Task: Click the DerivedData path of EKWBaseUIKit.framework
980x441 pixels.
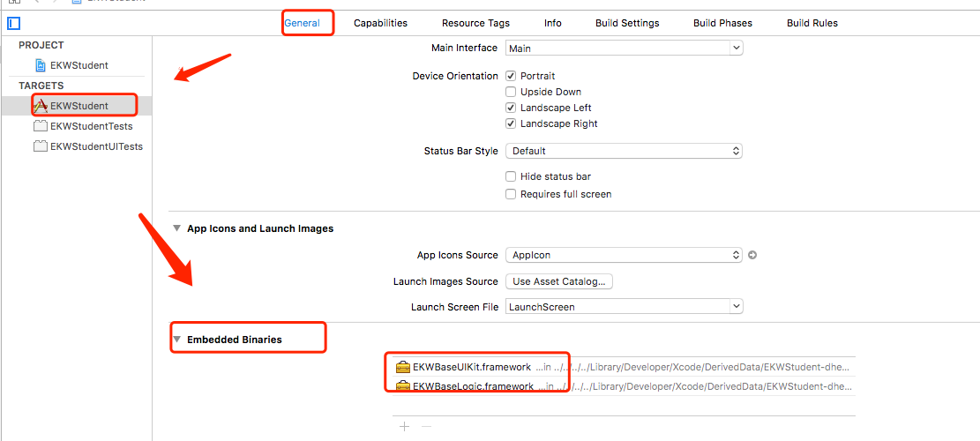Action: pos(693,367)
